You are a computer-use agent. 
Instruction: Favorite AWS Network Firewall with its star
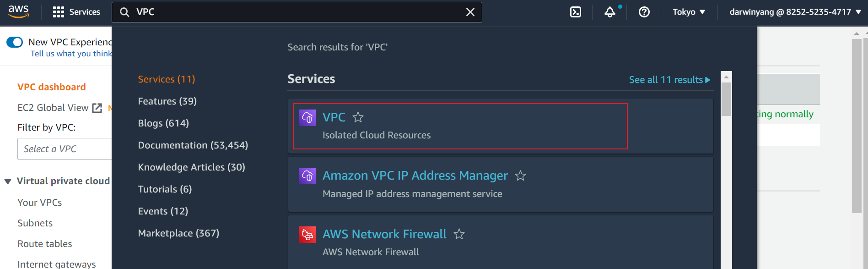click(459, 234)
